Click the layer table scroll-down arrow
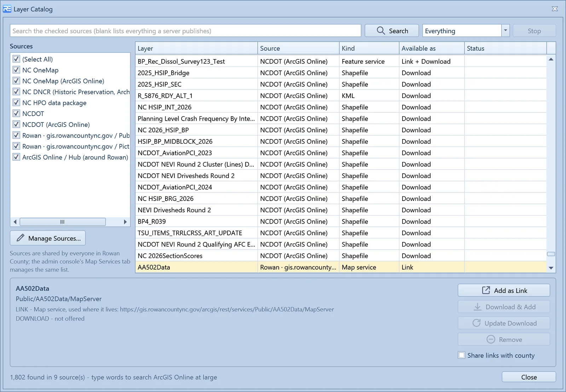 551,268
